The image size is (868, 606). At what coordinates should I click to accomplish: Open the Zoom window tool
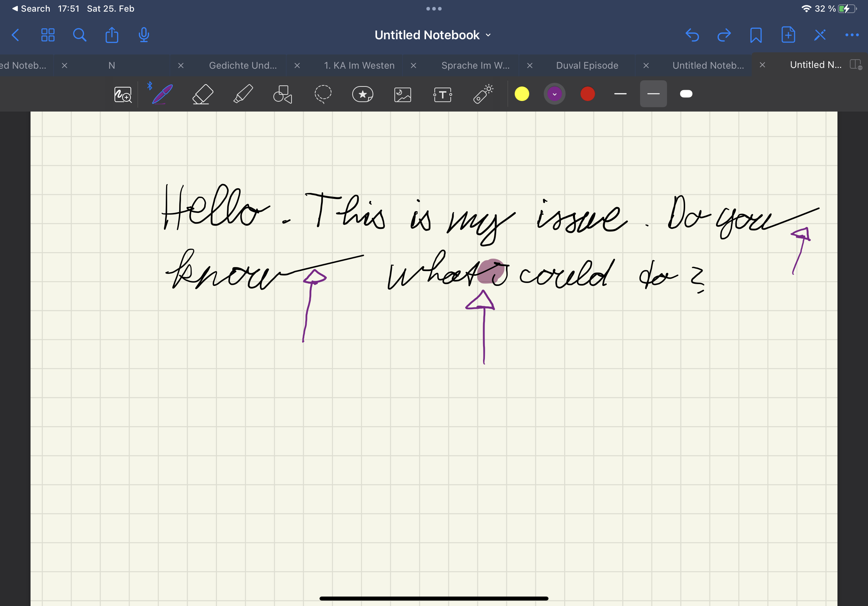(123, 94)
